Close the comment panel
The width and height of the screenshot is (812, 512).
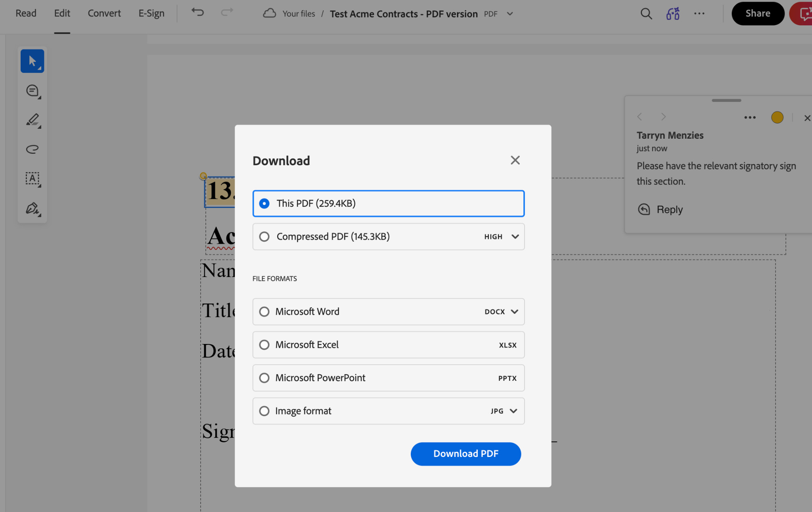pos(807,118)
